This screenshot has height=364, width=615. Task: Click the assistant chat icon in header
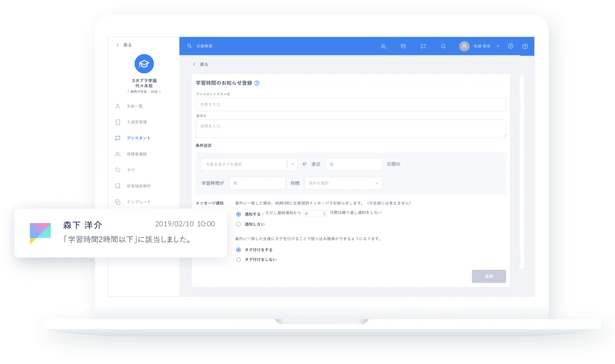click(x=423, y=46)
